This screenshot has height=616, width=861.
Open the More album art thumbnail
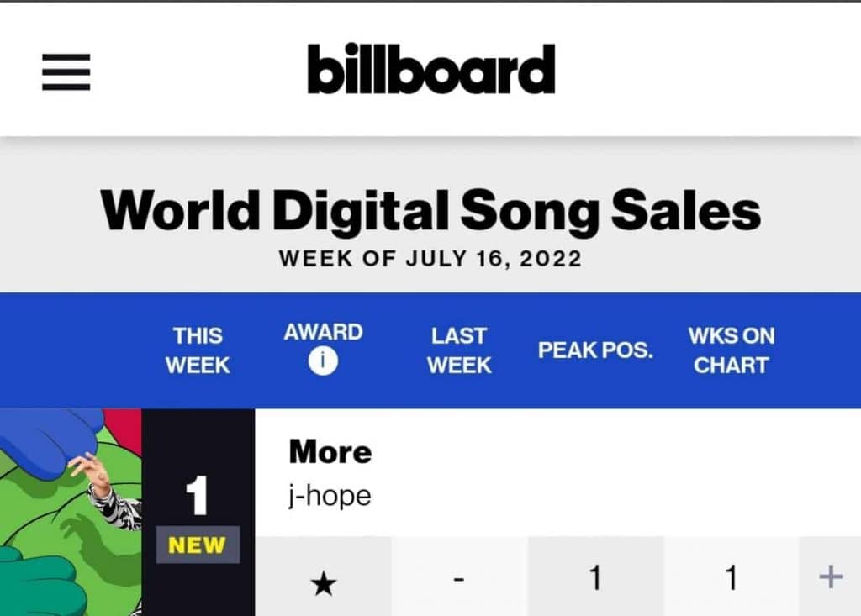(71, 513)
